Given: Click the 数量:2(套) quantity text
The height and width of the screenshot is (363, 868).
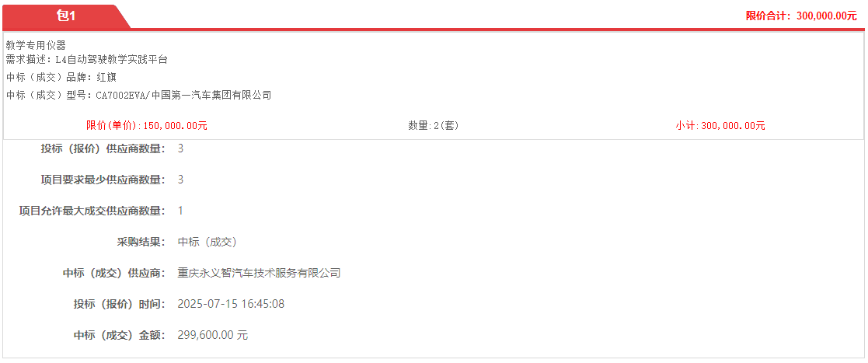Looking at the screenshot, I should pyautogui.click(x=434, y=126).
